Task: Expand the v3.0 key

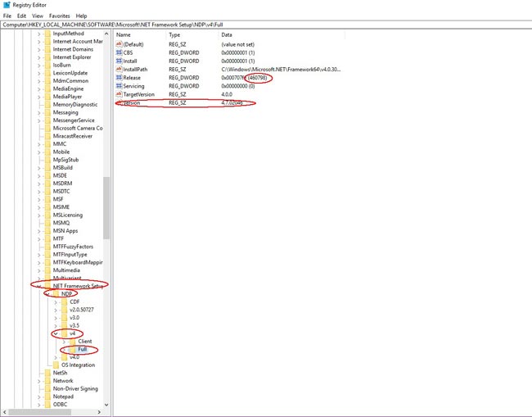Action: tap(56, 318)
